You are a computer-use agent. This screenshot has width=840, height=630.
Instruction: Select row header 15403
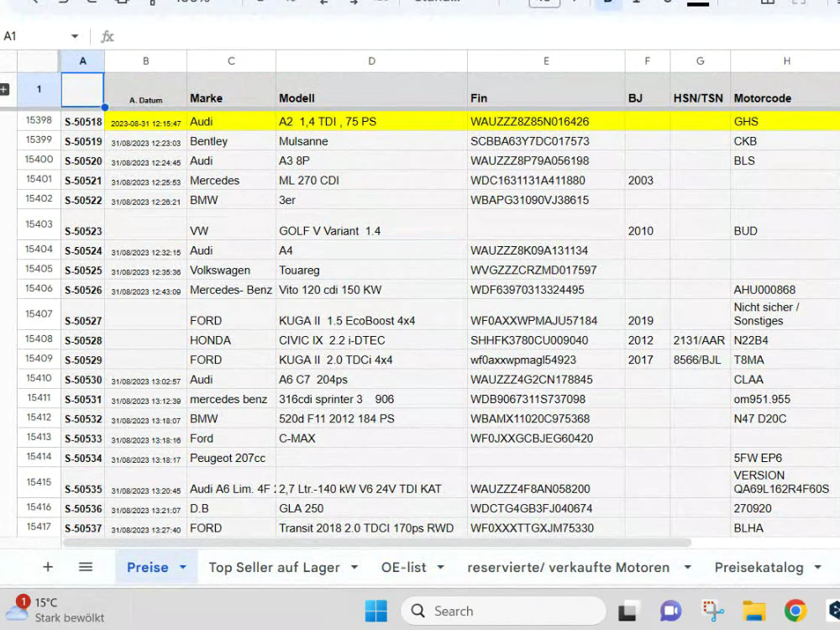pos(39,224)
